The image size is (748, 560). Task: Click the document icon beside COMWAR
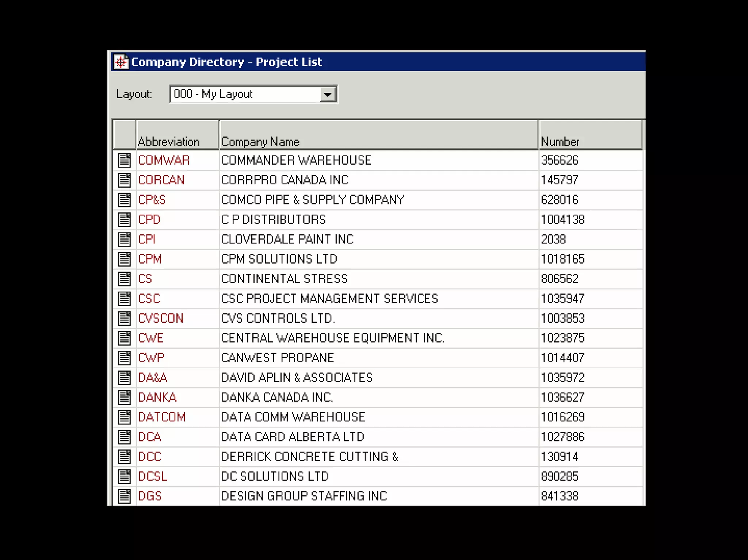pyautogui.click(x=124, y=160)
